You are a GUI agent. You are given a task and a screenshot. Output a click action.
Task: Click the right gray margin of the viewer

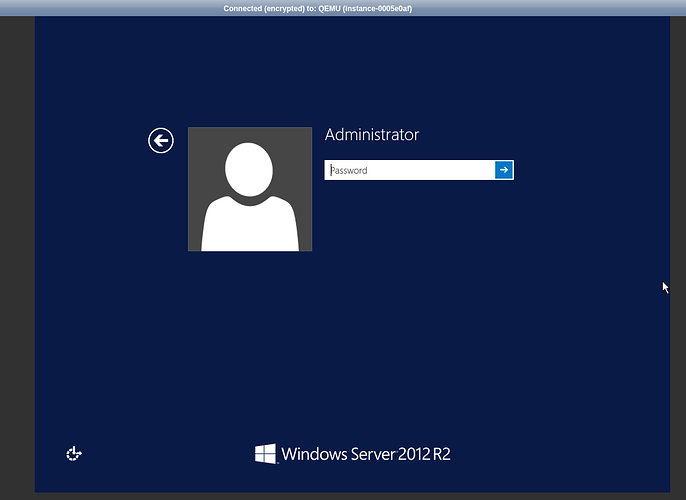pos(677,200)
